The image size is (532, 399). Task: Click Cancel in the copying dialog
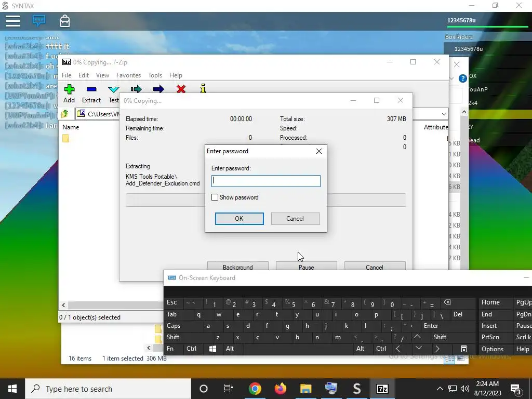point(375,266)
